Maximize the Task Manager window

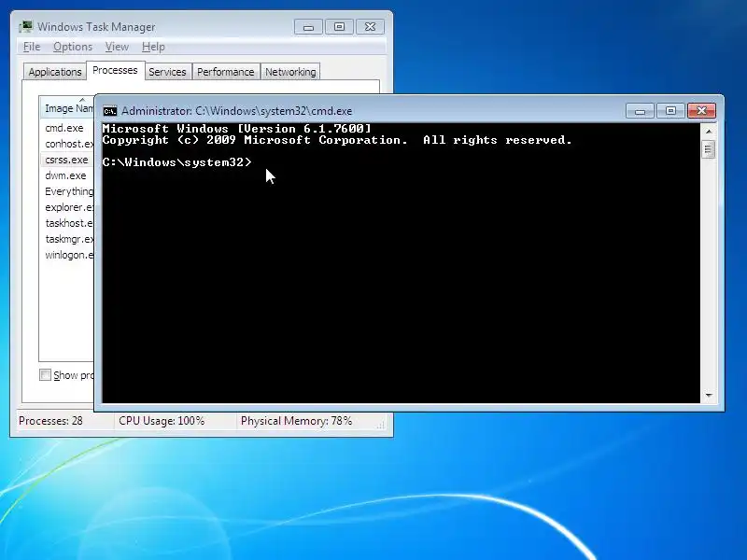(x=339, y=27)
